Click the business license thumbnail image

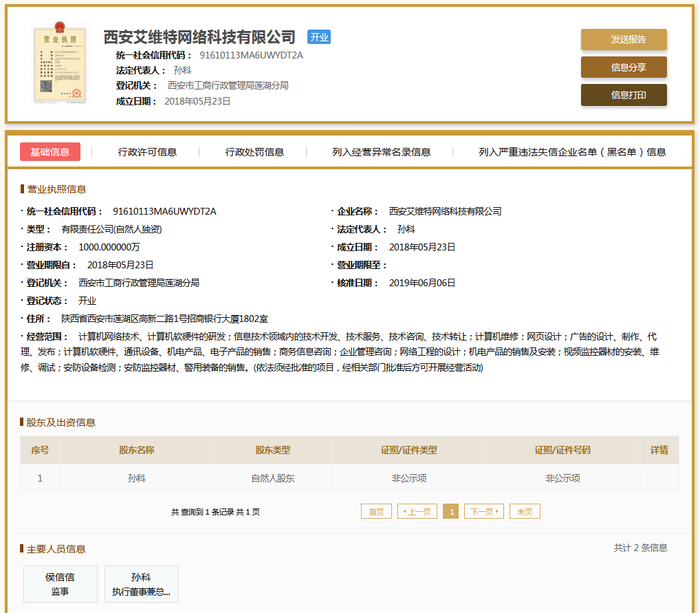click(60, 64)
